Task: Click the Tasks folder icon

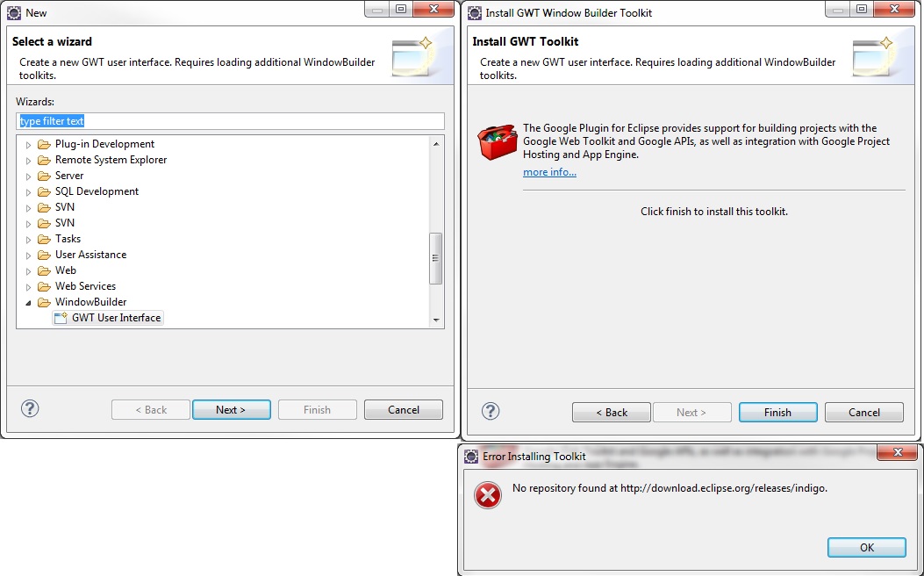Action: (44, 240)
